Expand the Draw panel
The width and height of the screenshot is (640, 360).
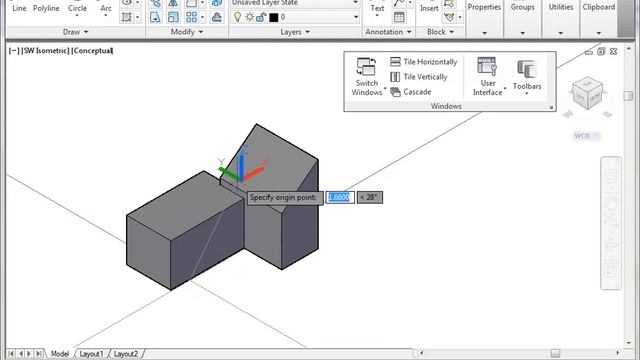76,32
